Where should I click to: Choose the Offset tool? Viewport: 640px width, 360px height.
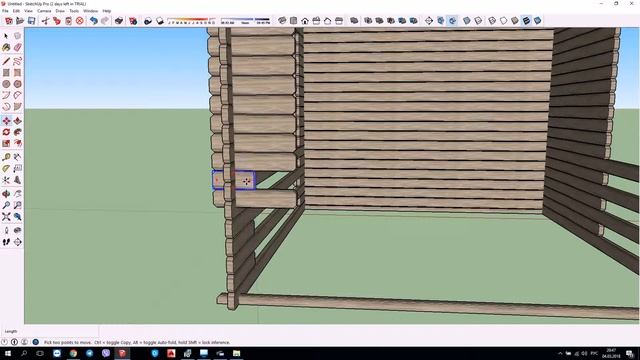pyautogui.click(x=18, y=143)
